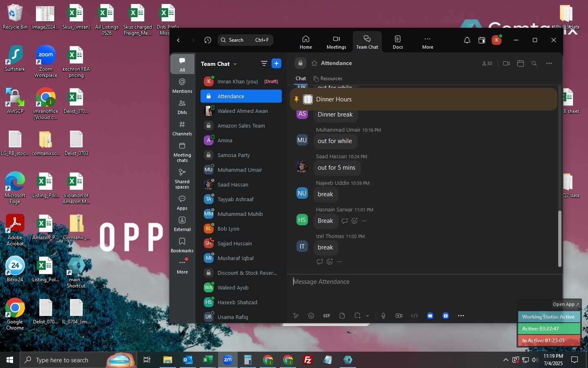The width and height of the screenshot is (588, 368).
Task: Reply to Hasnain Sarwar's Break message
Action: [x=345, y=221]
